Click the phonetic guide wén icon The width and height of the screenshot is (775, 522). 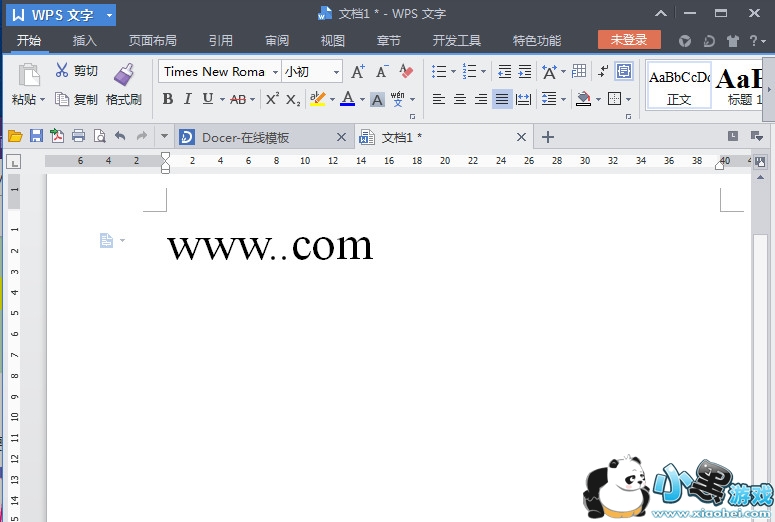pyautogui.click(x=397, y=99)
